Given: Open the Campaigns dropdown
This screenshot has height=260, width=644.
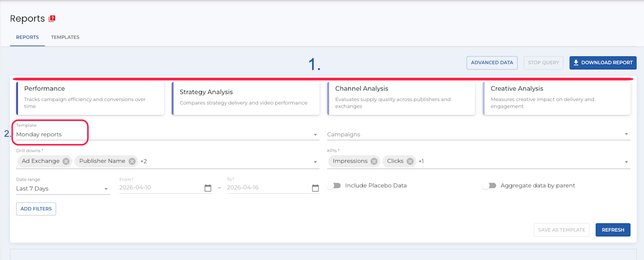Looking at the screenshot, I should pyautogui.click(x=478, y=134).
